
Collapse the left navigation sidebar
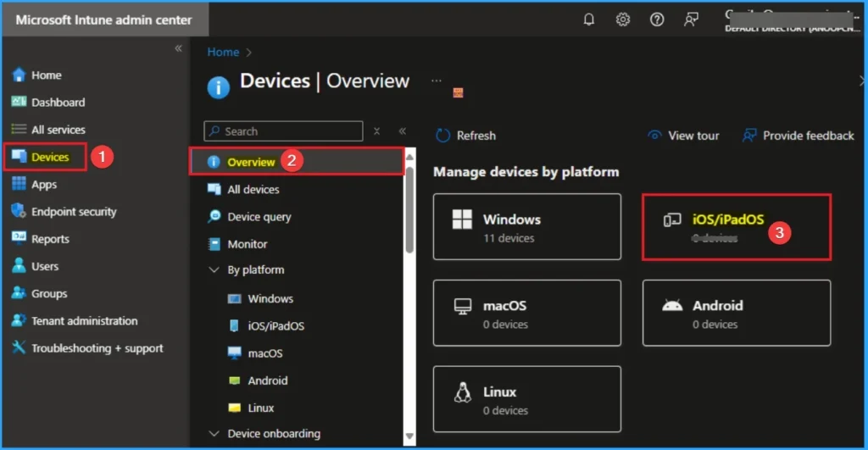click(x=178, y=48)
